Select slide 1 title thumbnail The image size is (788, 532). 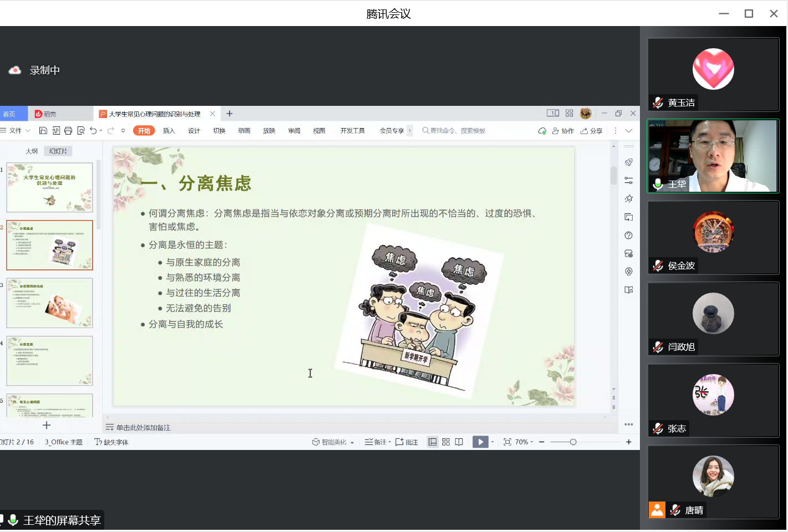pyautogui.click(x=49, y=187)
